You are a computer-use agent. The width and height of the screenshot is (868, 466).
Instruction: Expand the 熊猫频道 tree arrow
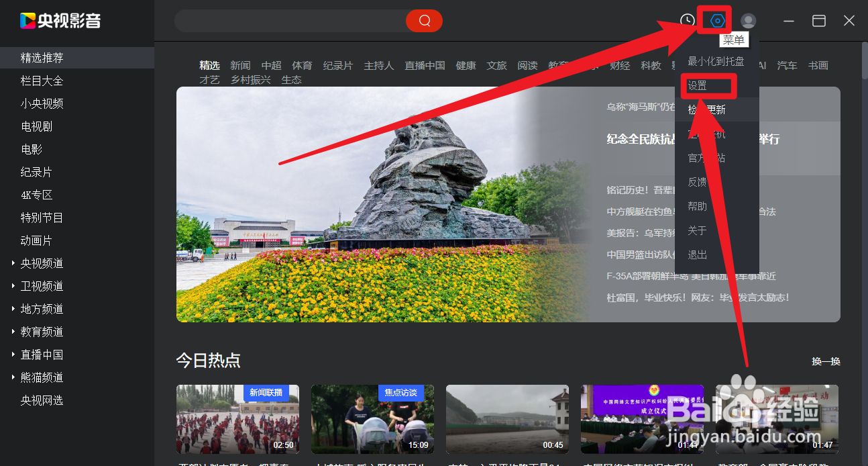coord(13,377)
